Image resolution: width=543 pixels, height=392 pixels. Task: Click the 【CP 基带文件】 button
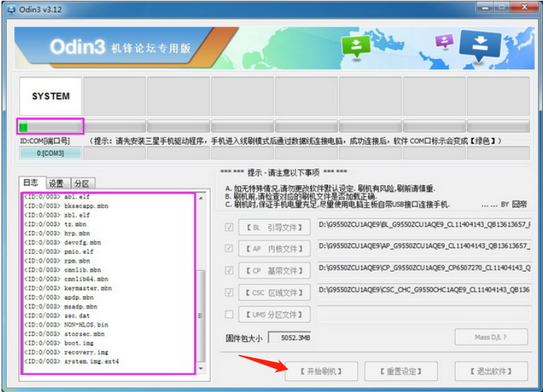(x=274, y=270)
